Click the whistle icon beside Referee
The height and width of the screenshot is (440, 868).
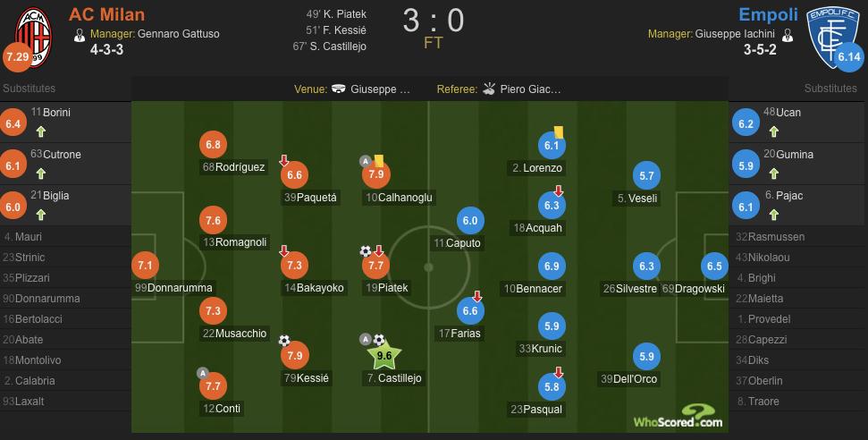click(x=488, y=89)
